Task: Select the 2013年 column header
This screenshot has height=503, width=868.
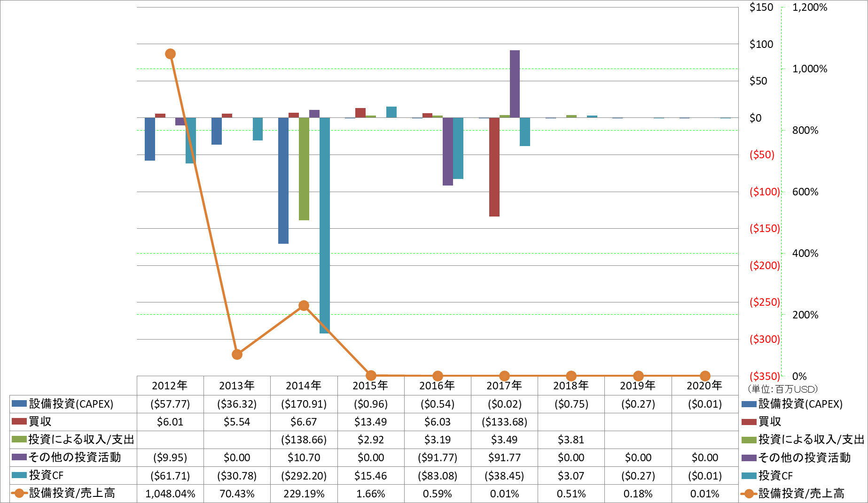Action: point(237,386)
